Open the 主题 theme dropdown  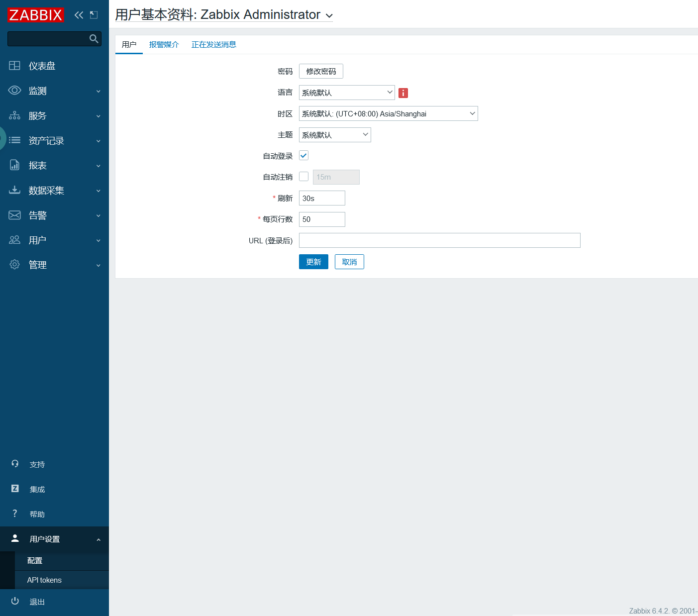click(x=334, y=135)
